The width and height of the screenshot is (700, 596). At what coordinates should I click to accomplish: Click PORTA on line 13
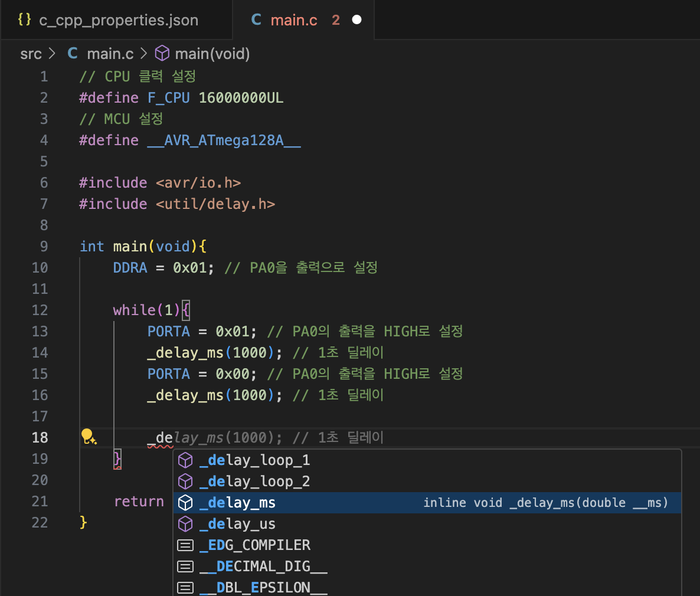click(x=169, y=331)
